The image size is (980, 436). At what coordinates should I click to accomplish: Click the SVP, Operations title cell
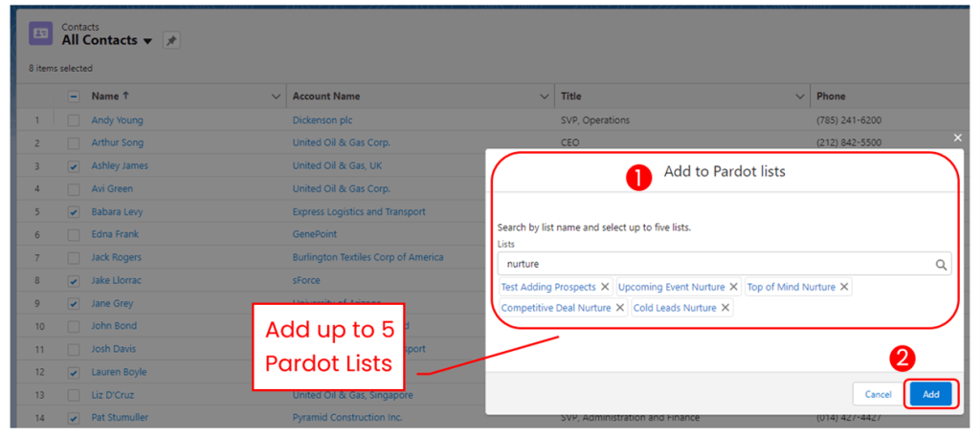coord(595,120)
